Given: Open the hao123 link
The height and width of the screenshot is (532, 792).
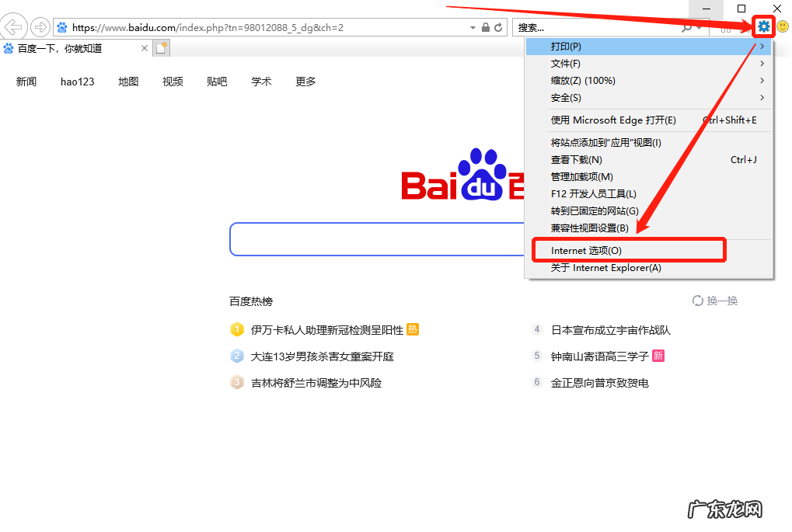Looking at the screenshot, I should pos(77,81).
